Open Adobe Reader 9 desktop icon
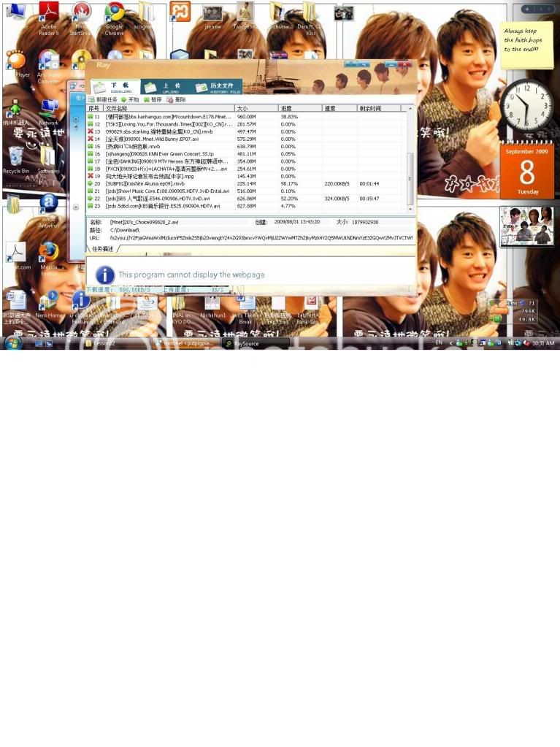This screenshot has height=747, width=560. pos(48,13)
